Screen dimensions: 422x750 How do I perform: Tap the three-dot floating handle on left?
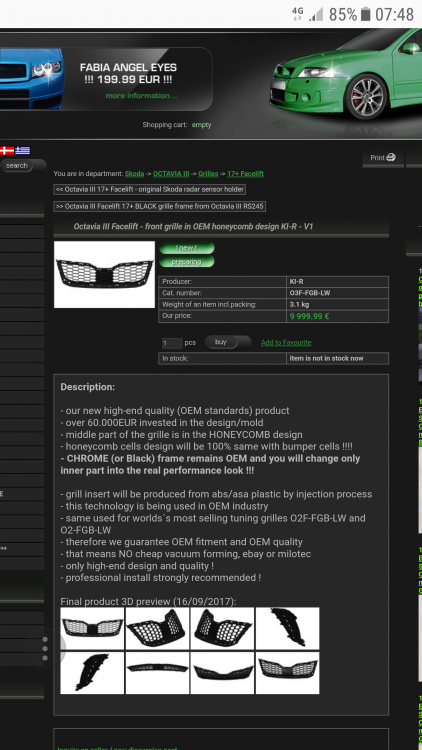pyautogui.click(x=45, y=649)
